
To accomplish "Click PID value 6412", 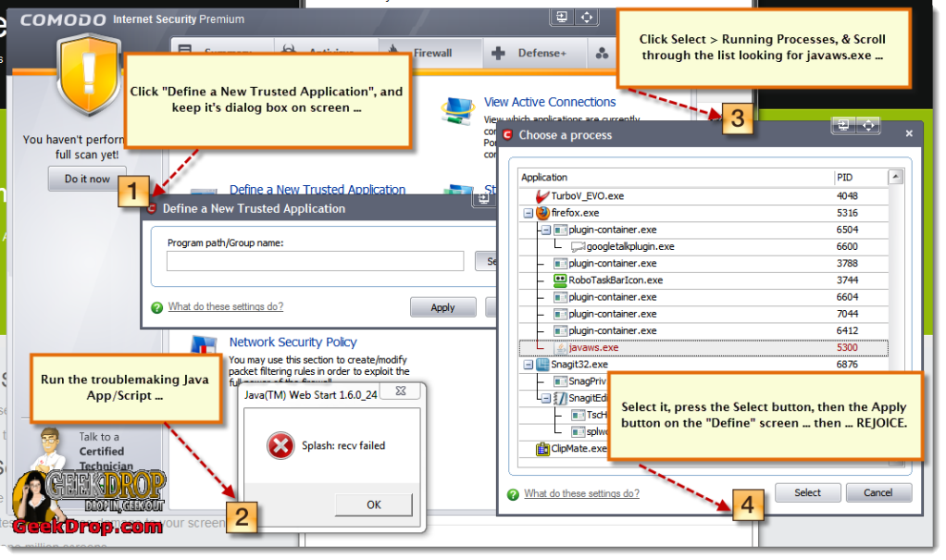I will click(847, 331).
